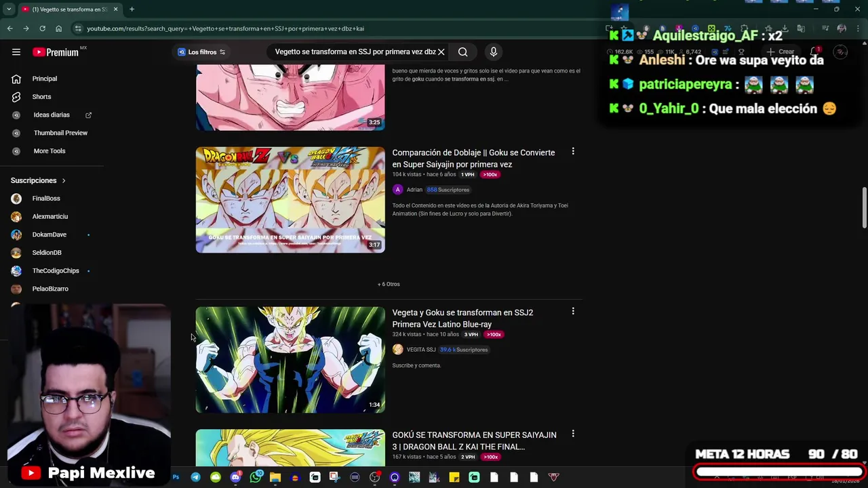The width and height of the screenshot is (868, 488).
Task: Click the address bar URL
Action: point(226,28)
